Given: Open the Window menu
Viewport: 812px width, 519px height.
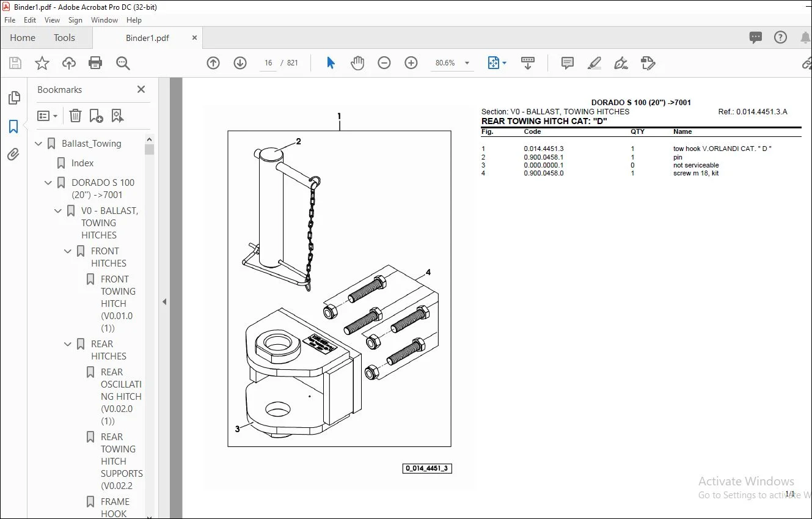Looking at the screenshot, I should pyautogui.click(x=104, y=20).
